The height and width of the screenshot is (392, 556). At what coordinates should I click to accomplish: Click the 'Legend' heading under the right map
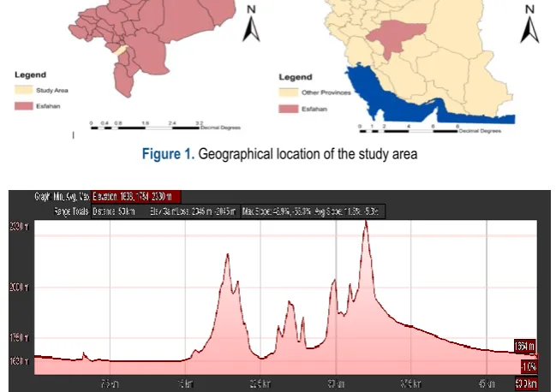pyautogui.click(x=296, y=77)
